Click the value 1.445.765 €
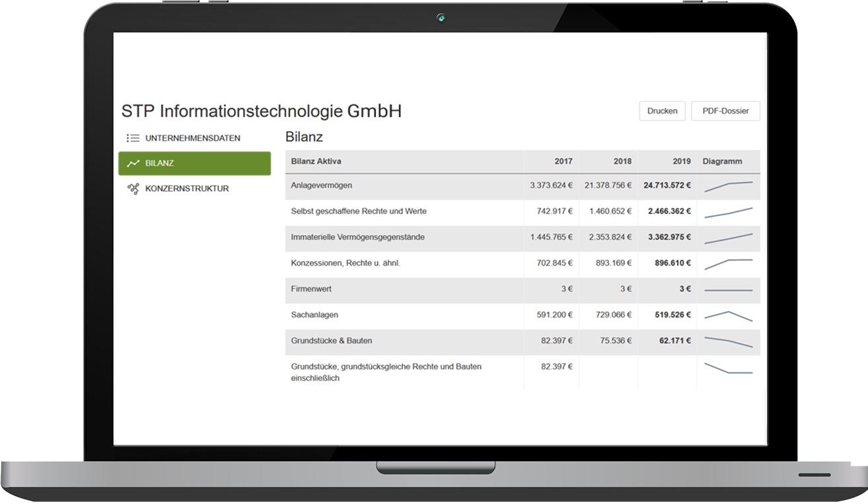The height and width of the screenshot is (504, 868). click(551, 237)
